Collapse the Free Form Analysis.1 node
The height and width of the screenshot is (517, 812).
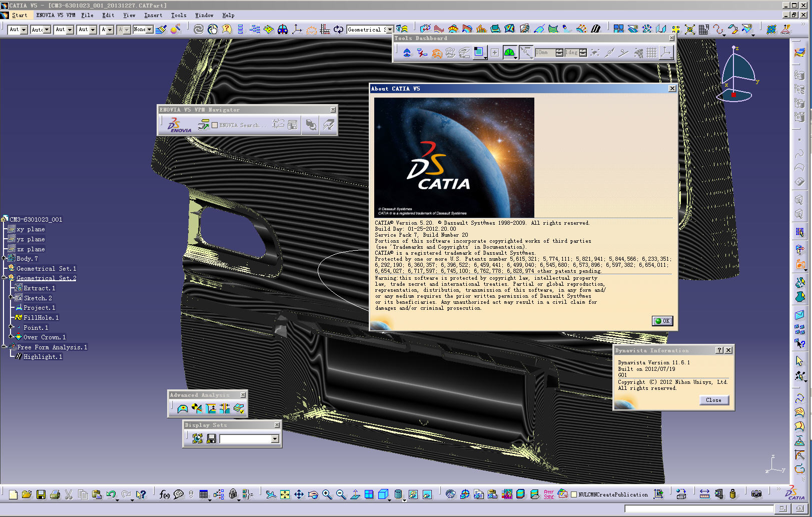(x=4, y=346)
